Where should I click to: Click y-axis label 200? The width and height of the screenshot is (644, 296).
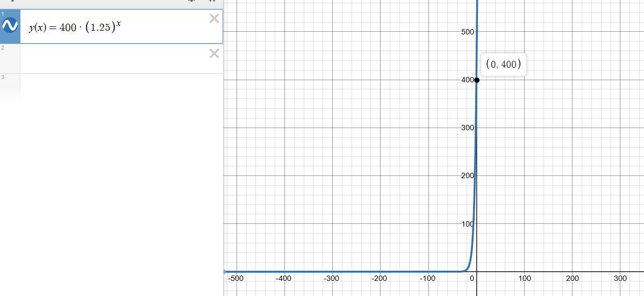(x=468, y=175)
